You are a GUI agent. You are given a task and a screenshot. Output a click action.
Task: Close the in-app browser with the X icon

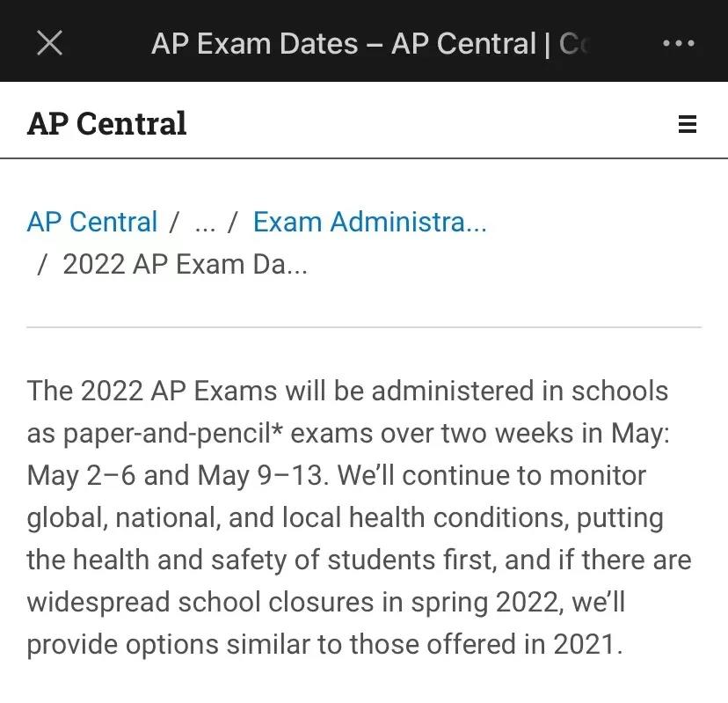(x=49, y=42)
